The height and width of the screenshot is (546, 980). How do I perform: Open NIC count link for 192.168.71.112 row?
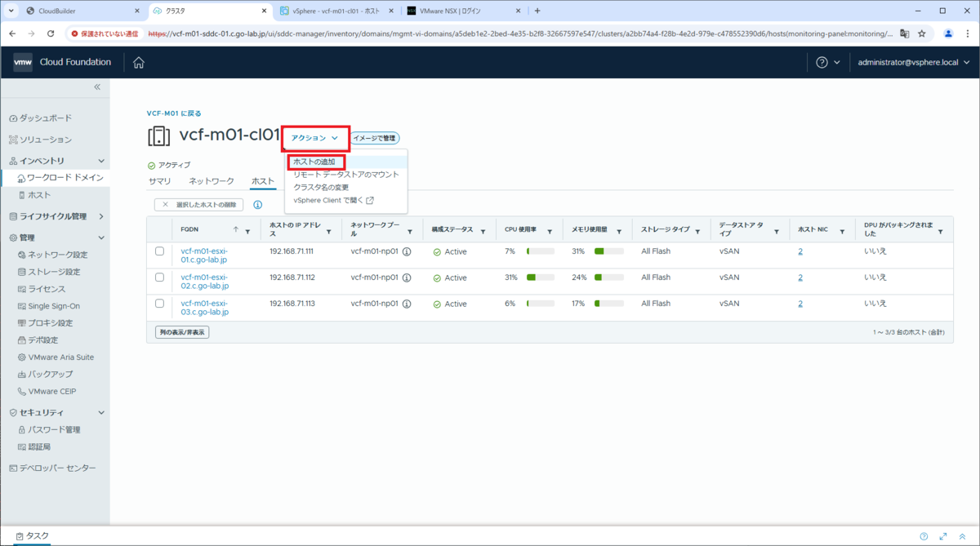(x=800, y=277)
